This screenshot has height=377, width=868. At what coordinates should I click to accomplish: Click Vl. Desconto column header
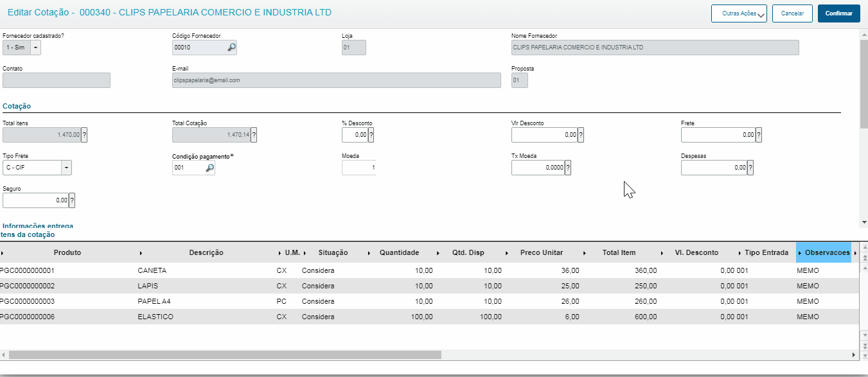tap(696, 252)
